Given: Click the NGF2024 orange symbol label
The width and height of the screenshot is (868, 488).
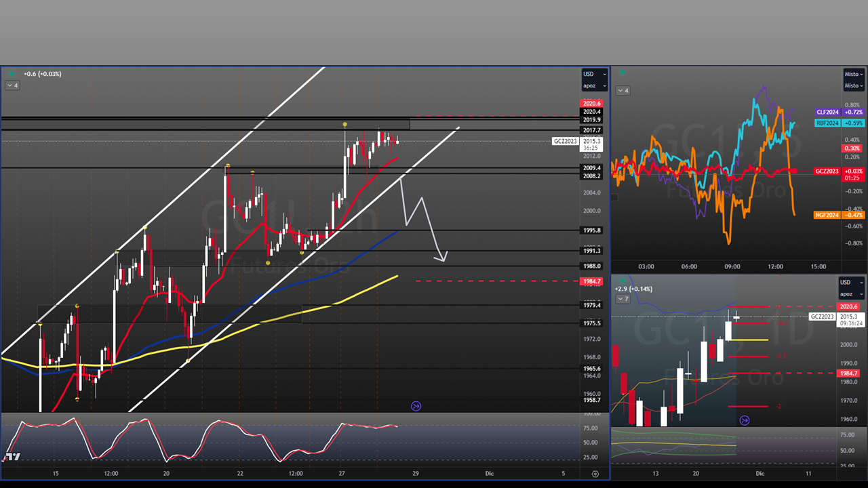Looking at the screenshot, I should point(827,215).
